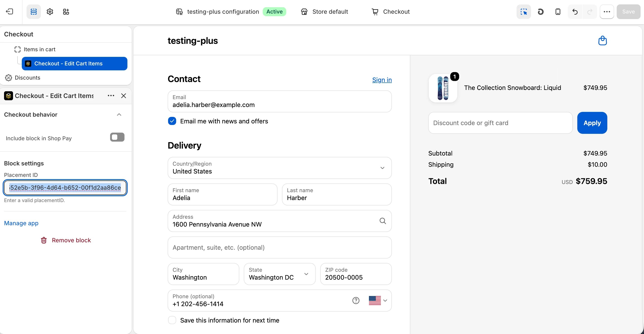Toggle Include block in Shop Pay
The height and width of the screenshot is (334, 644).
point(117,137)
